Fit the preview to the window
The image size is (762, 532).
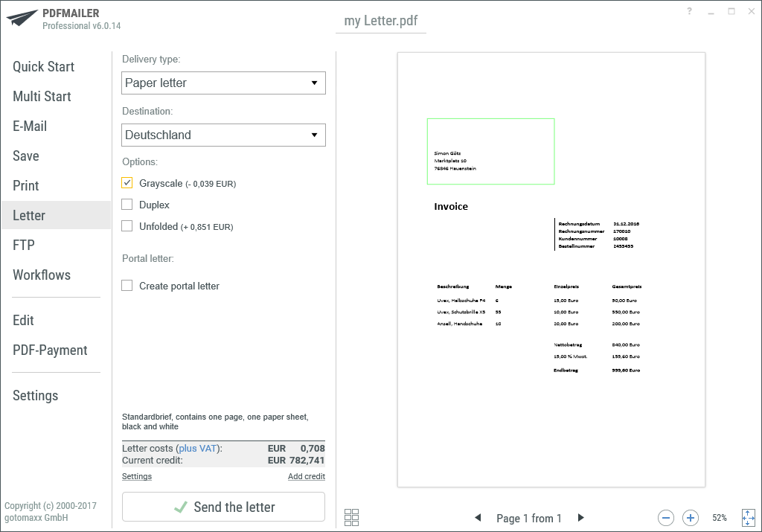(x=748, y=517)
